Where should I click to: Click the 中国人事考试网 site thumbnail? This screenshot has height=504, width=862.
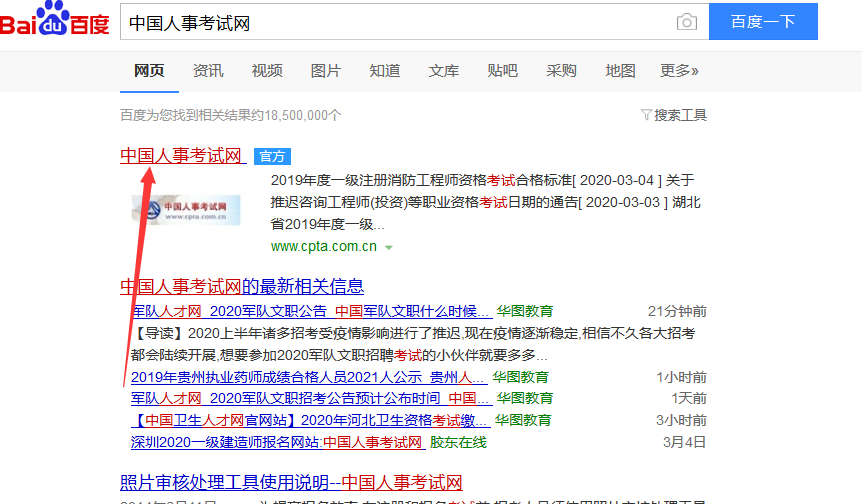pos(186,209)
